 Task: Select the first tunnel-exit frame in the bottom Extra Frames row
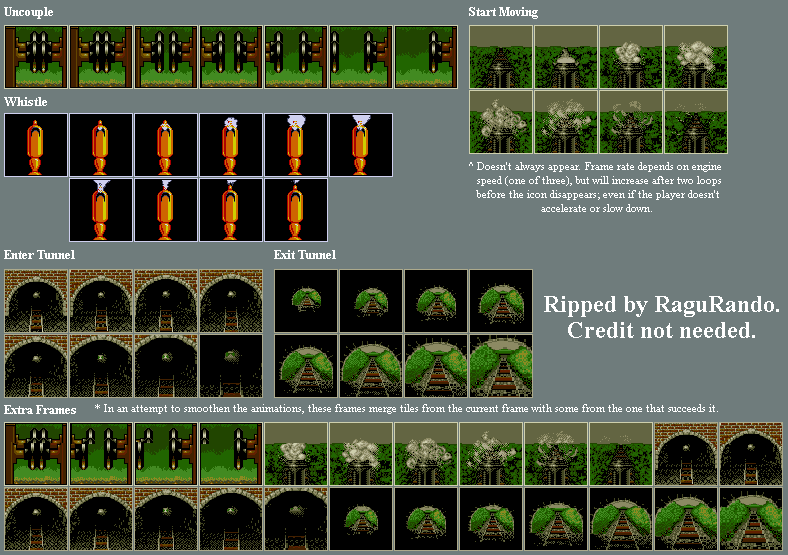(x=361, y=519)
